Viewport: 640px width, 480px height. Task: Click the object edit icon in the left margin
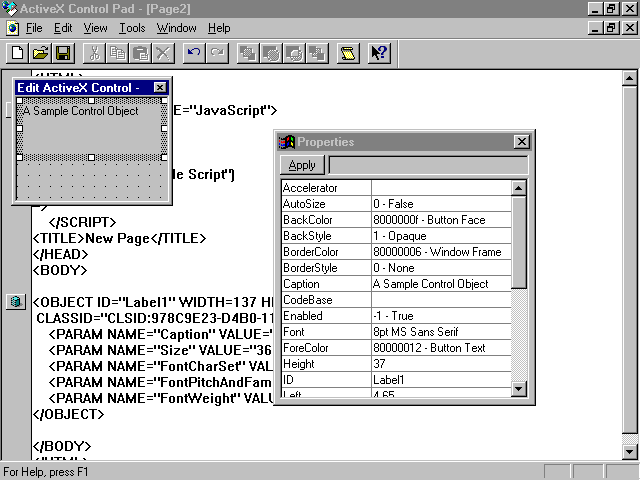click(15, 301)
